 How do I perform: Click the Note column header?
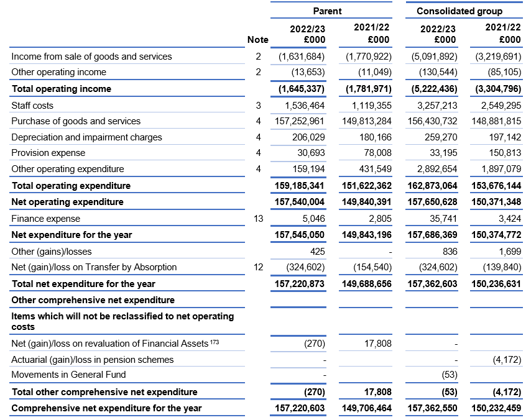click(x=257, y=40)
